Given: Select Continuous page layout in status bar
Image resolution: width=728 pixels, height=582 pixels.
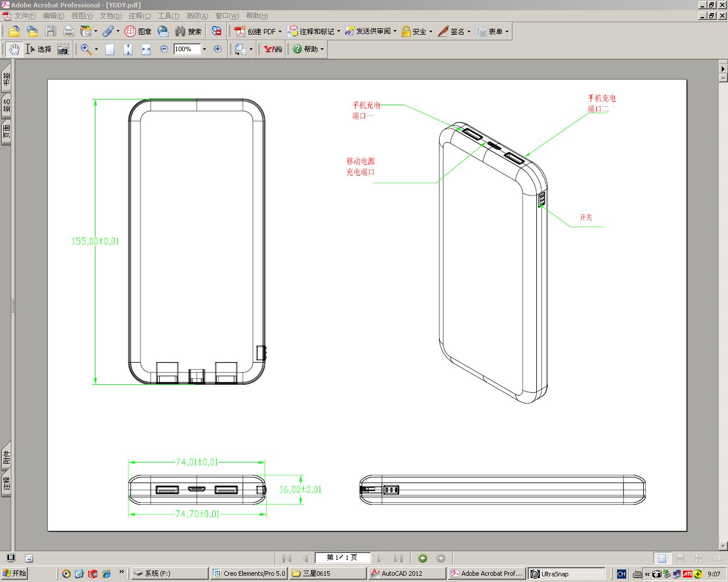Looking at the screenshot, I should point(680,559).
